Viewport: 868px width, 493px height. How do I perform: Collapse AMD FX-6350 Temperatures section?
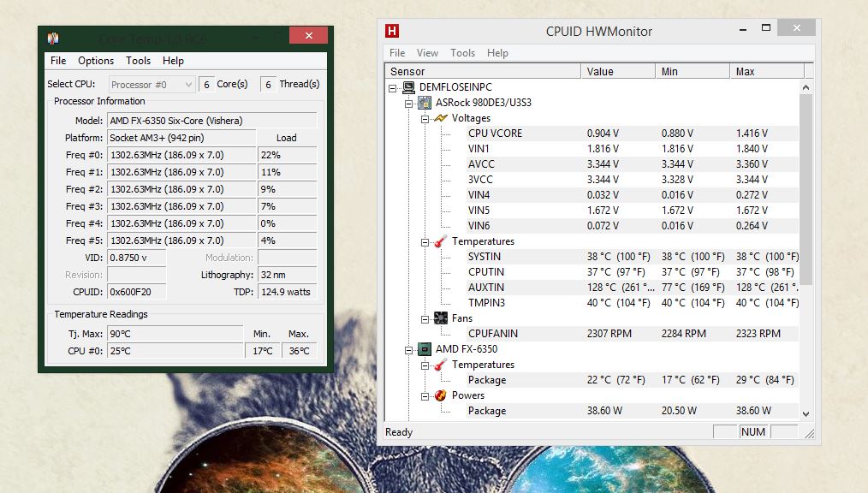point(425,365)
